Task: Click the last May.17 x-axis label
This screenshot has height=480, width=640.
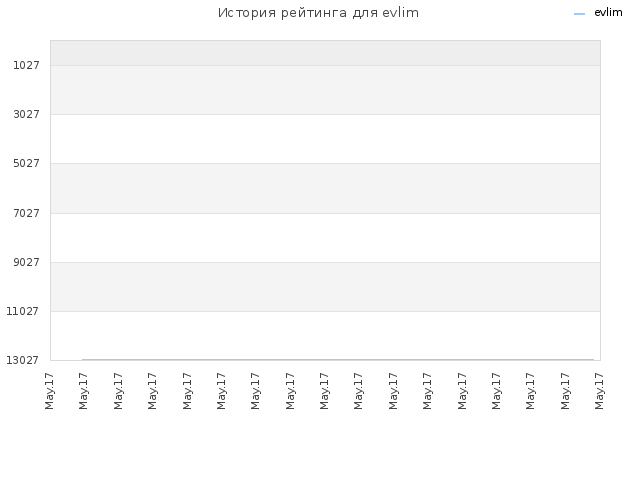Action: [x=599, y=391]
